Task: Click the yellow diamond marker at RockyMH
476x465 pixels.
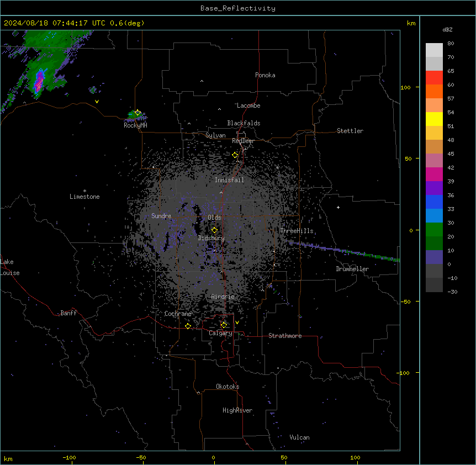Action: click(137, 113)
